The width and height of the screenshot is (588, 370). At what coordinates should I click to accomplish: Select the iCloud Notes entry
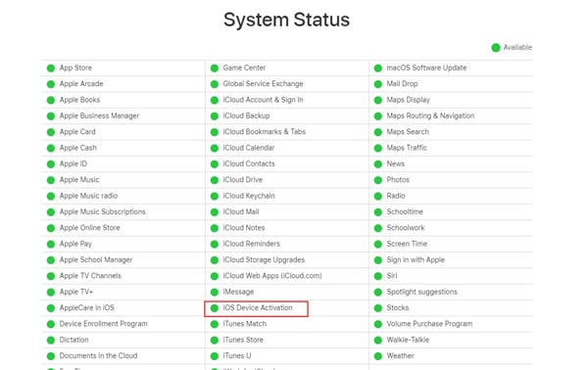[244, 228]
